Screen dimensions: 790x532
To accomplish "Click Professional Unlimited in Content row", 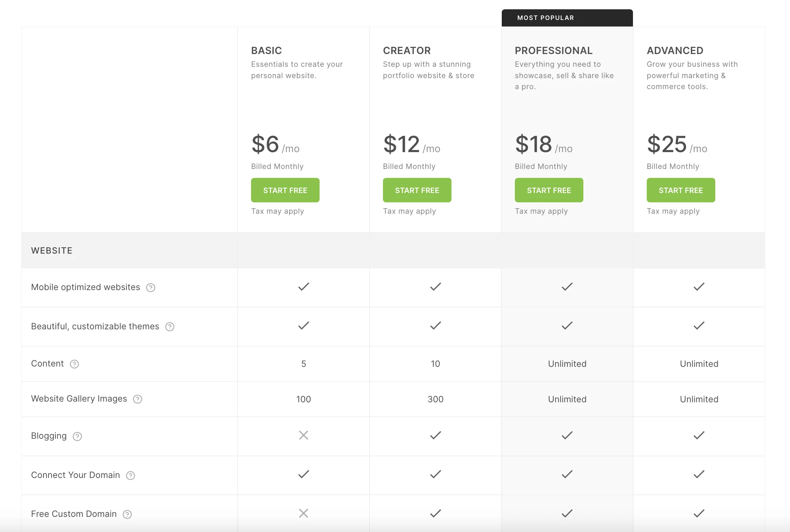I will (x=567, y=364).
